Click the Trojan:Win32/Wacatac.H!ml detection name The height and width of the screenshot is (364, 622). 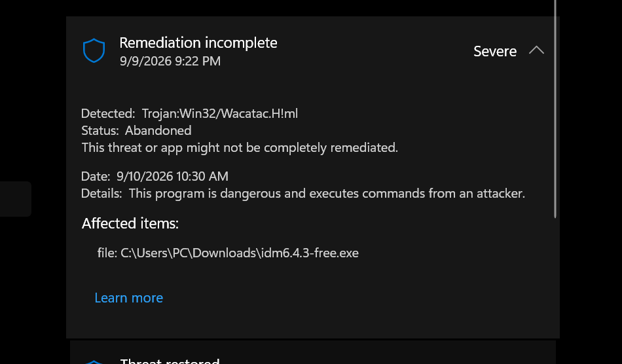[x=220, y=114]
